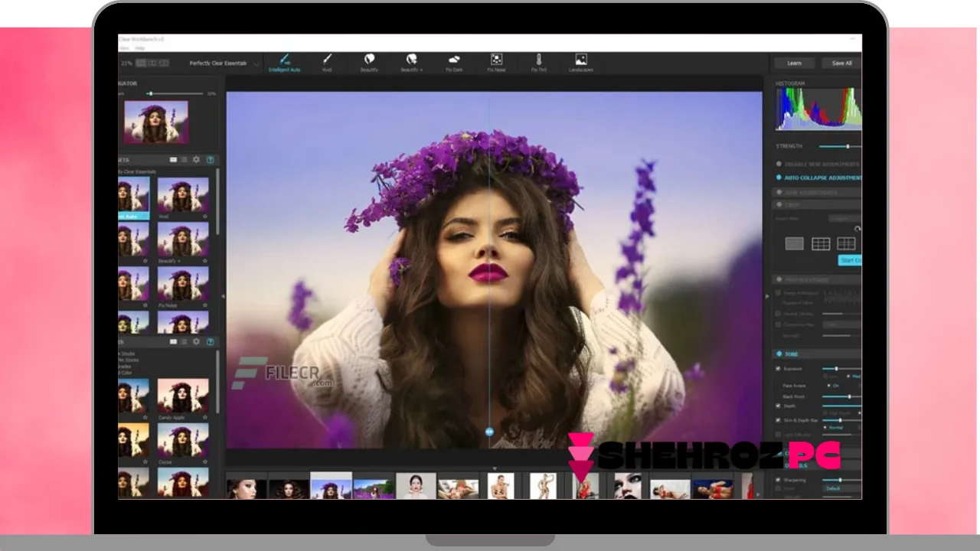Collapse the Tone section header
This screenshot has width=980, height=551.
(x=818, y=354)
